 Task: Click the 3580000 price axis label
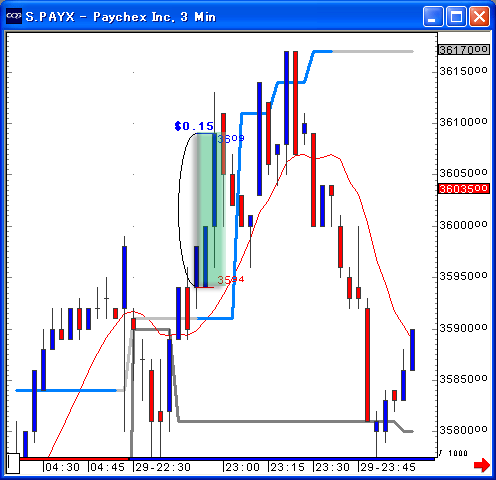(463, 430)
